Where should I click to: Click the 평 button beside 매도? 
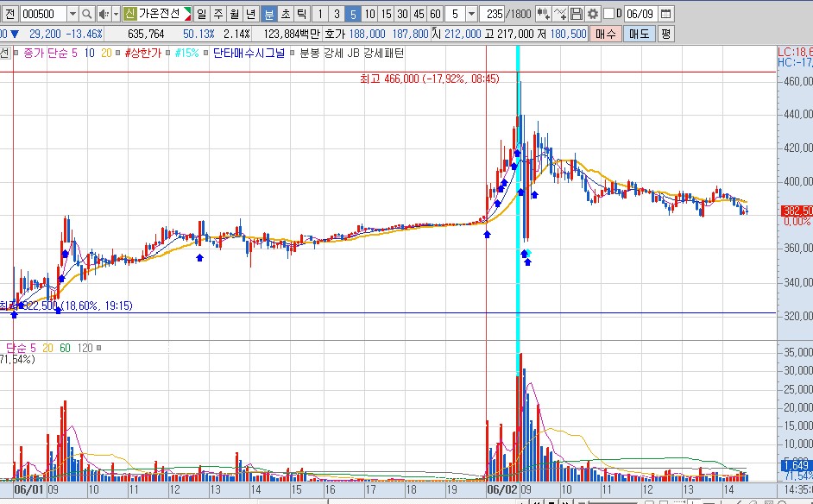(x=666, y=35)
